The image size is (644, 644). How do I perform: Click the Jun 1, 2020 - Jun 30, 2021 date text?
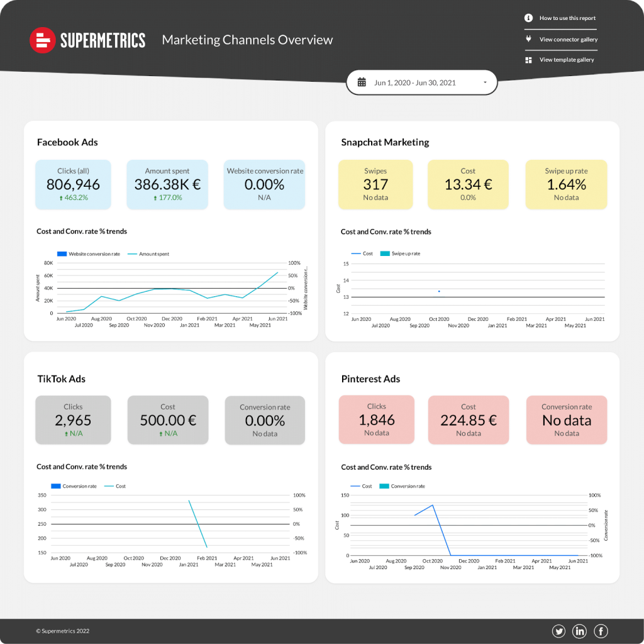(x=415, y=82)
